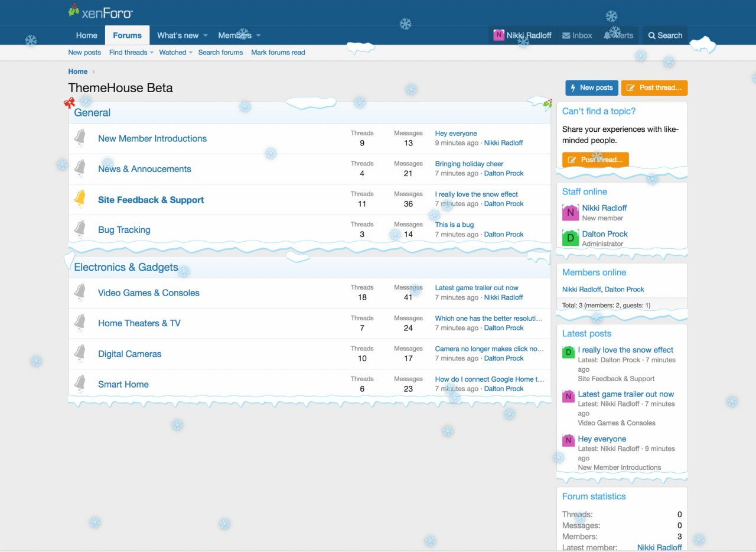Switch to the Home navigation tab
Viewport: 756px width, 552px height.
click(x=86, y=35)
